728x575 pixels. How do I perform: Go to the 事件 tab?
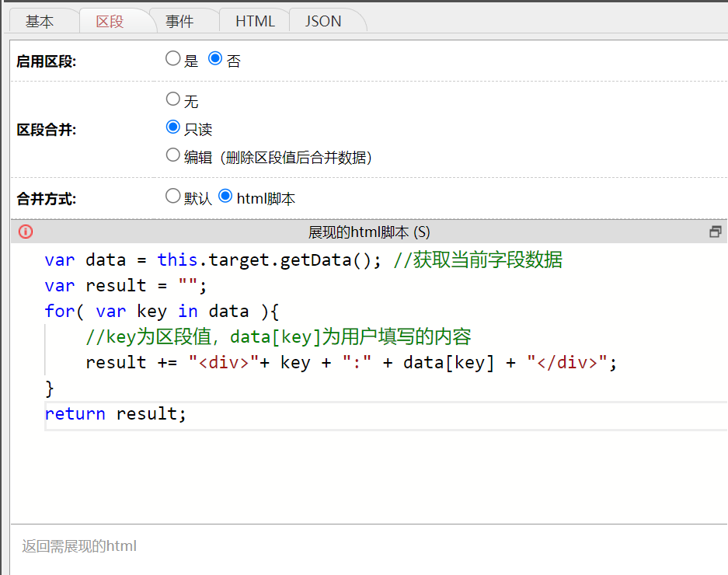click(x=179, y=21)
